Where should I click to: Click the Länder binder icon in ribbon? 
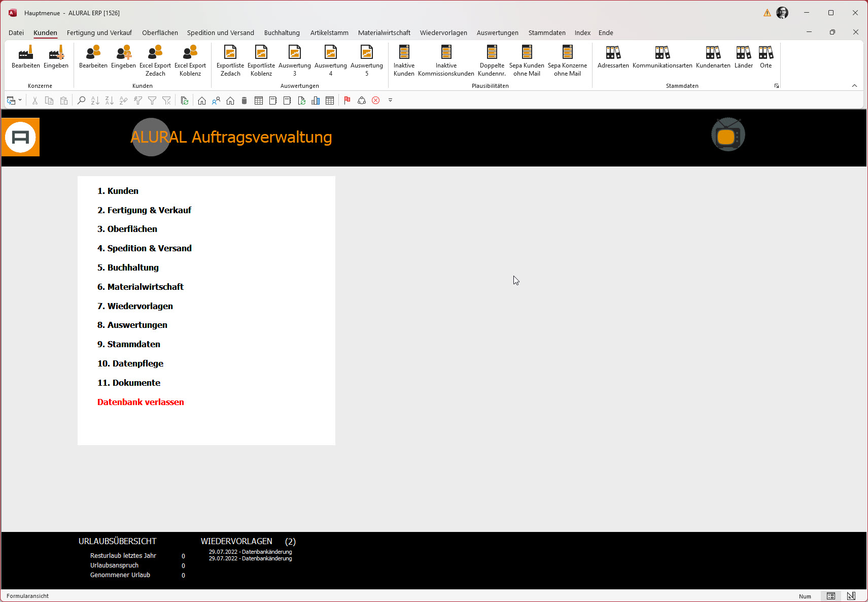(x=743, y=53)
